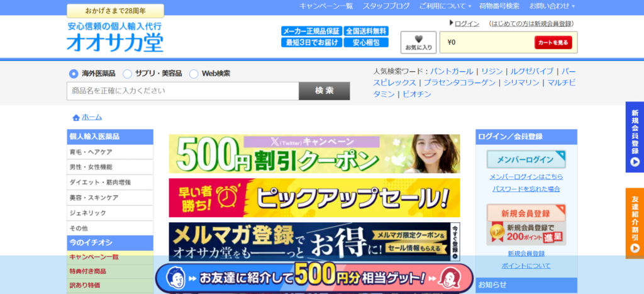Screen dimensions: 644x294
Task: Open the お友達に紹介して500円分 floating banner
Action: 314,278
